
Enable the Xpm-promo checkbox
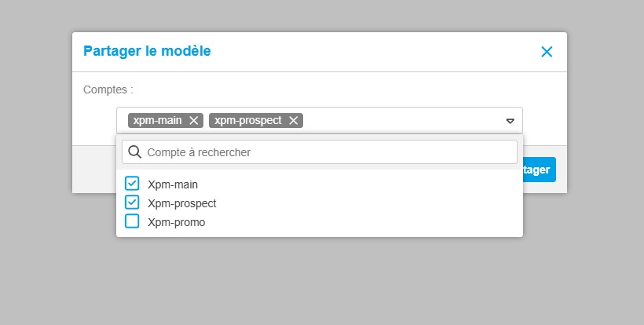click(132, 221)
